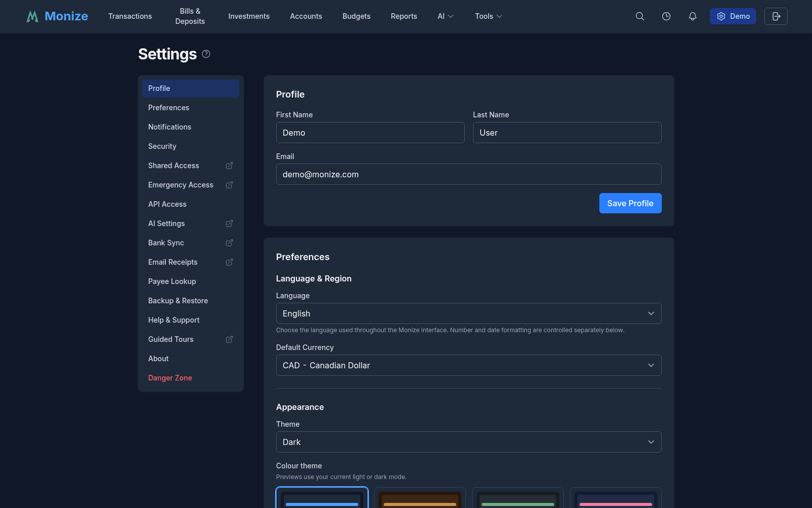Viewport: 812px width, 508px height.
Task: Click the help icon beside Settings title
Action: pyautogui.click(x=206, y=54)
